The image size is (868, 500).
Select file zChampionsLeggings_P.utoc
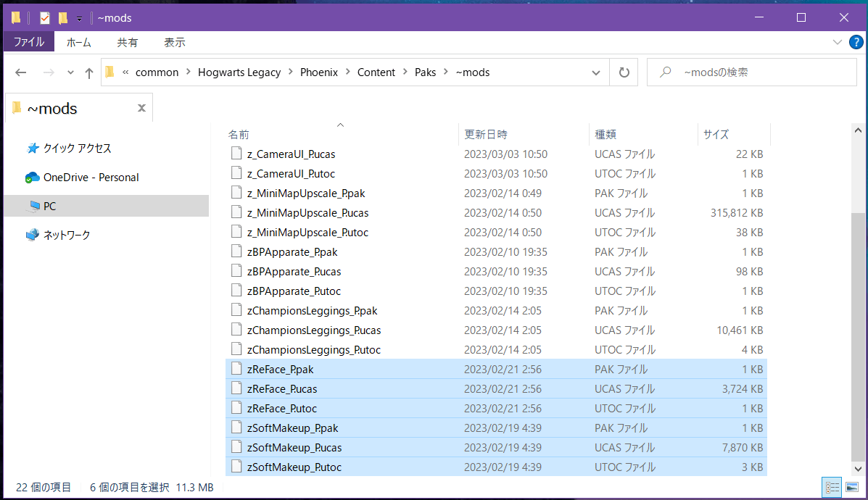tap(496, 349)
